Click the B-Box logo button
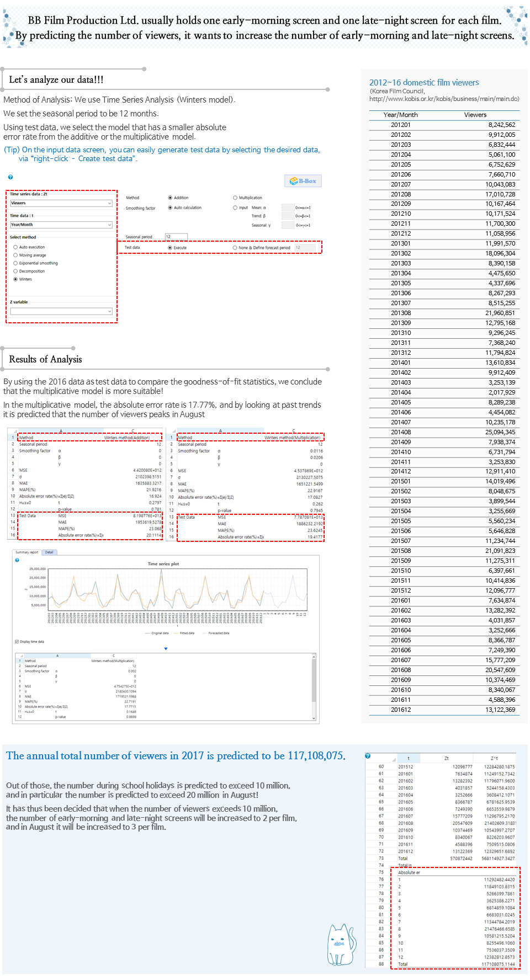 (303, 181)
